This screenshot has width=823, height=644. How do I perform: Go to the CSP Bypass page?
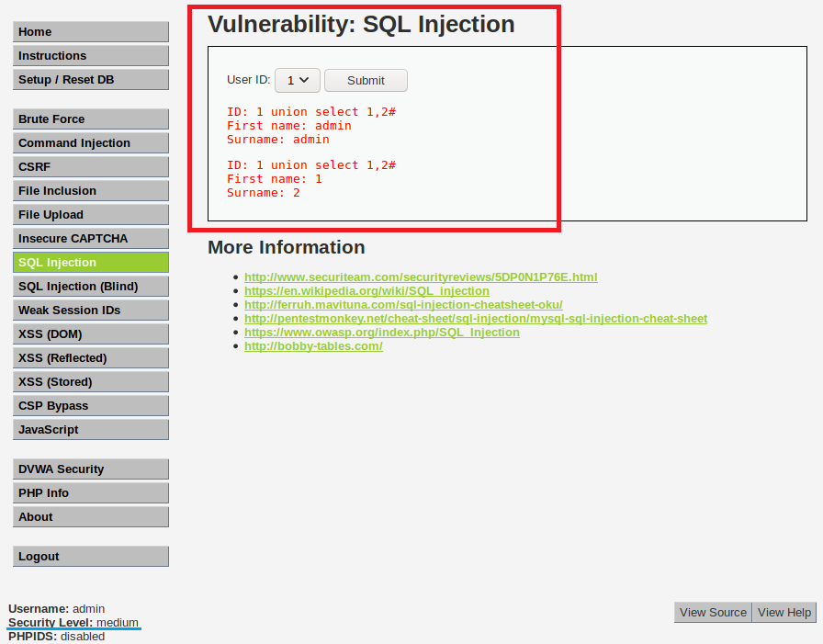(91, 406)
